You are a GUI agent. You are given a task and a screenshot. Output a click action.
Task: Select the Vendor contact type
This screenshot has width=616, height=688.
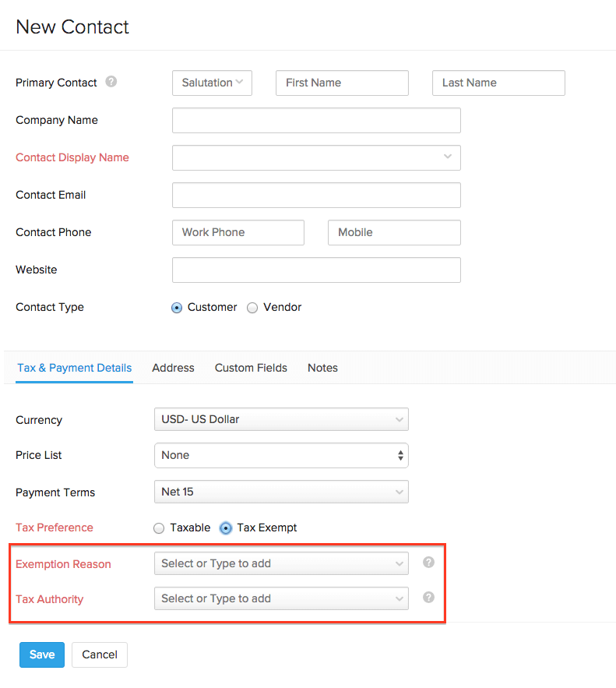tap(252, 308)
